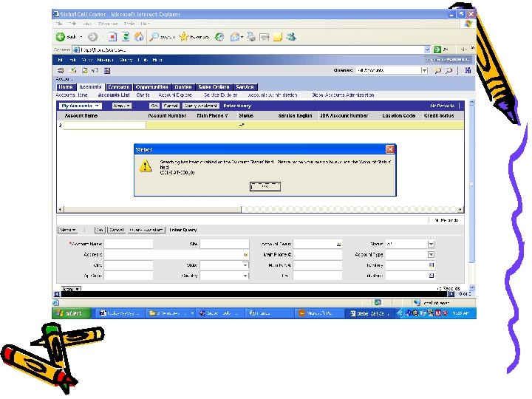Expand the Status dropdown in the form
Image resolution: width=532 pixels, height=399 pixels.
pyautogui.click(x=431, y=244)
